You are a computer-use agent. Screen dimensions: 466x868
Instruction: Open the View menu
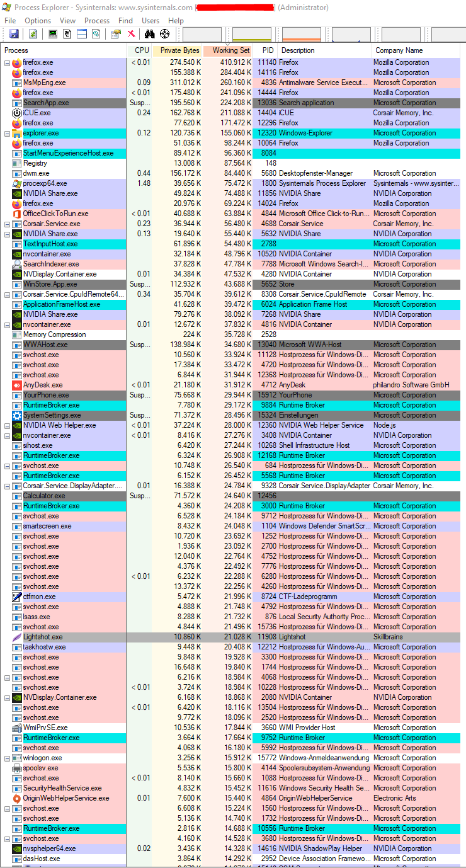(68, 21)
